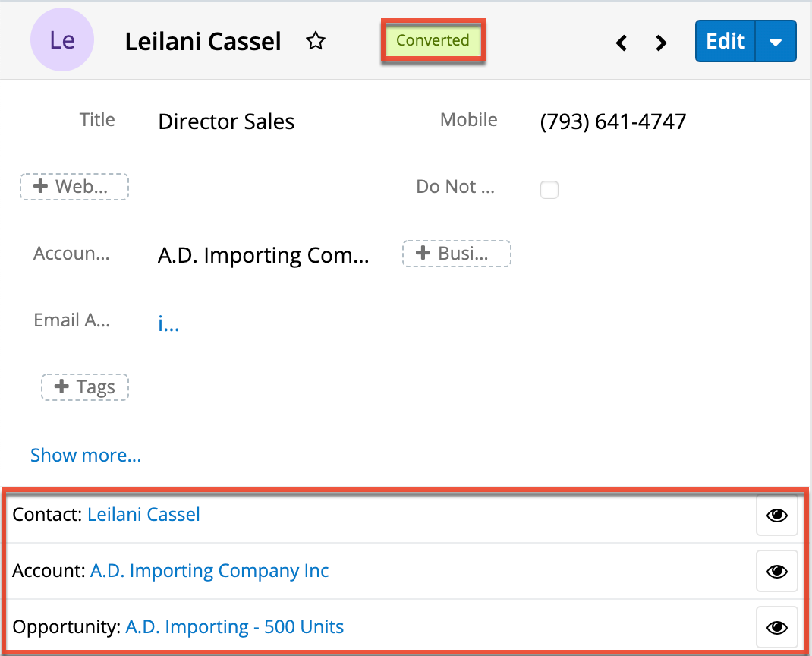Open the Edit actions dropdown arrow
The width and height of the screenshot is (812, 656).
point(776,41)
